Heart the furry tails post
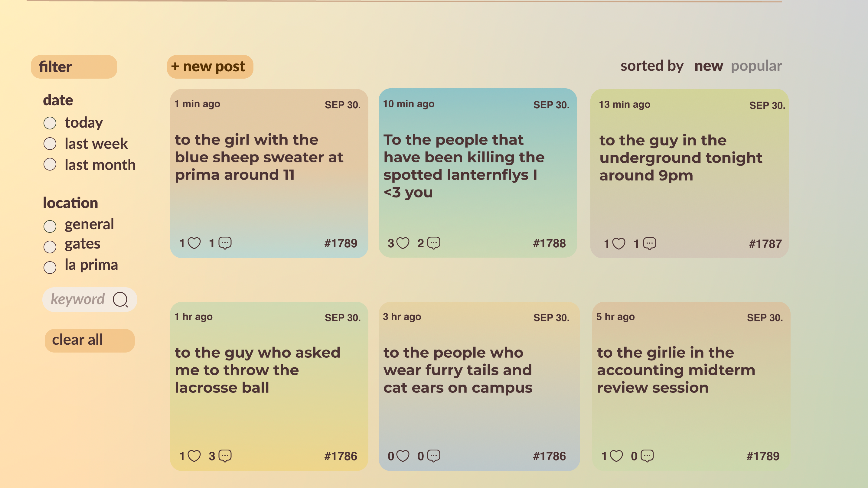868x488 pixels. tap(403, 456)
